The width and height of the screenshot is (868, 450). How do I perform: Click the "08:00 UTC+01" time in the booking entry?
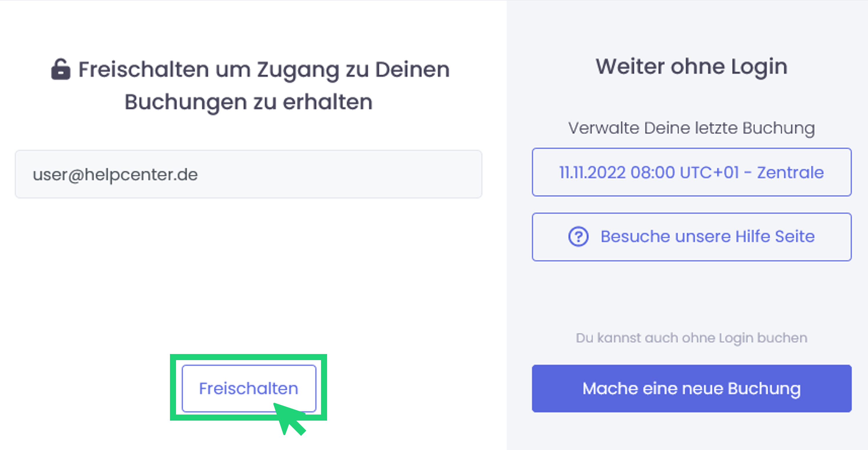(x=685, y=172)
